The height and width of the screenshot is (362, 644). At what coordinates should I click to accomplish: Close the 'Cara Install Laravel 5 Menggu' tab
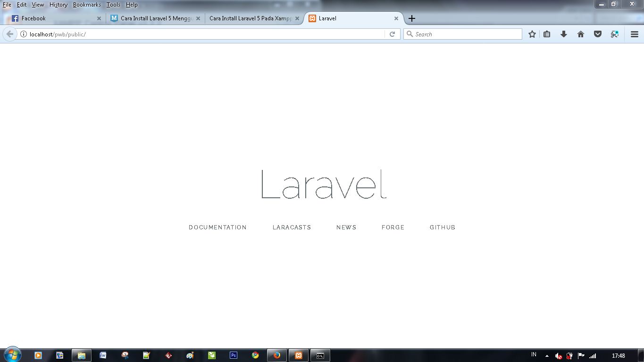(x=198, y=18)
